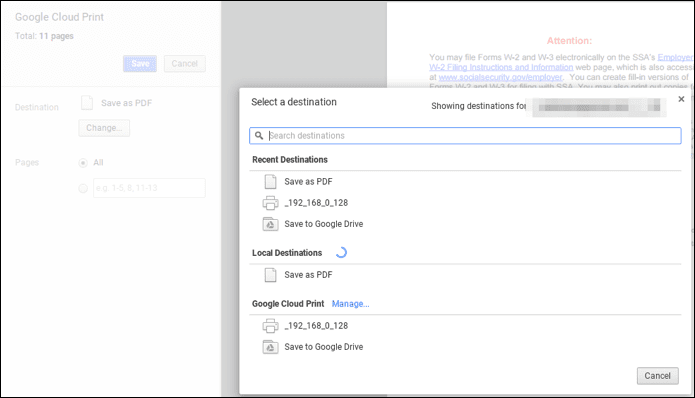Select the custom page range radio button

[83, 188]
